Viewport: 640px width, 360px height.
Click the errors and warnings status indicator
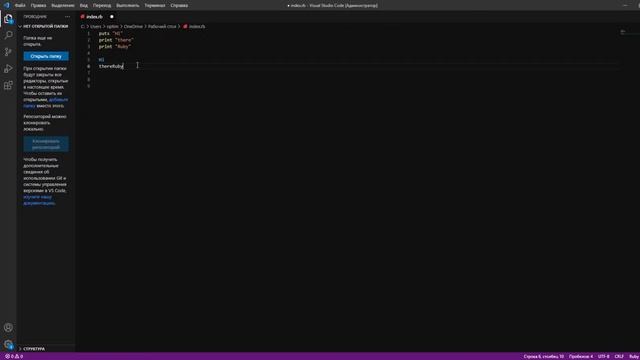tap(13, 356)
